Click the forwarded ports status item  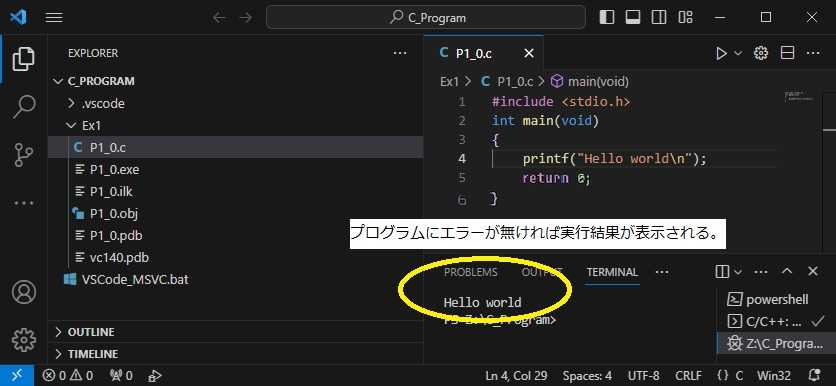(x=120, y=375)
